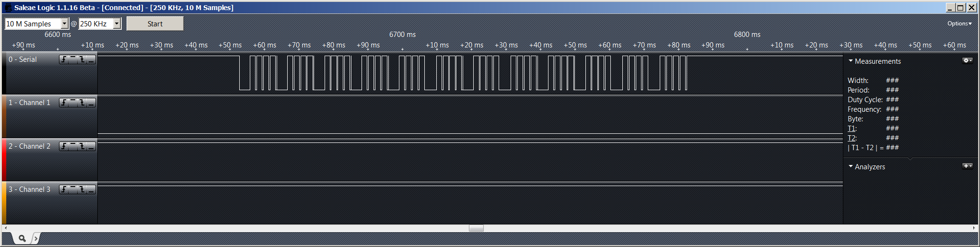
Task: Open the sample count dropdown
Action: click(64, 24)
